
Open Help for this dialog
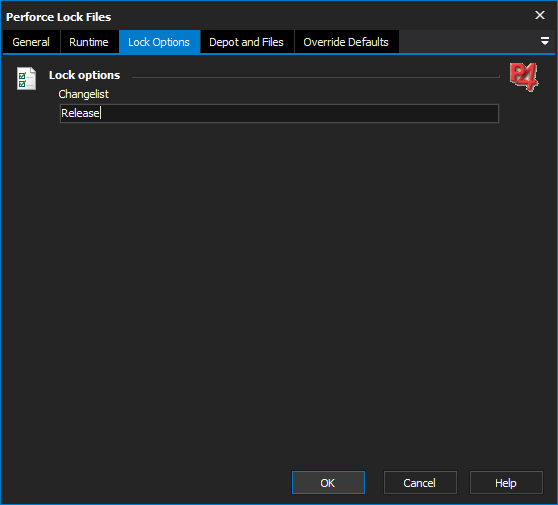coord(506,483)
